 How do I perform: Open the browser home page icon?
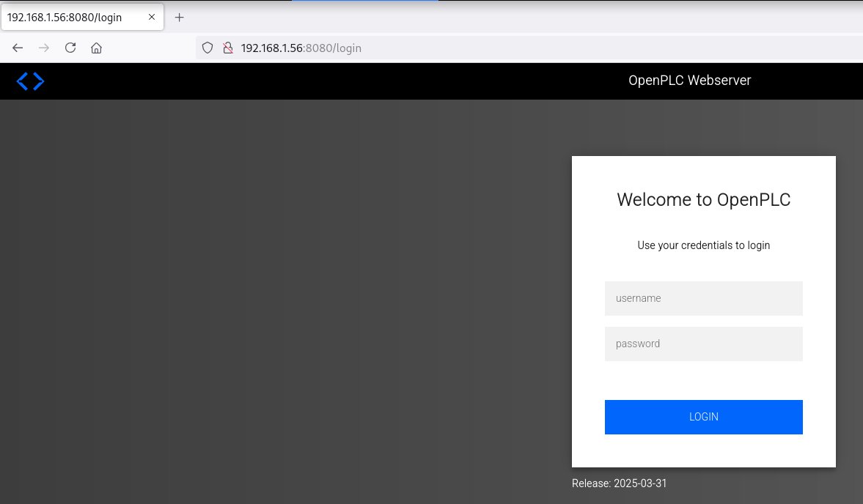click(96, 48)
